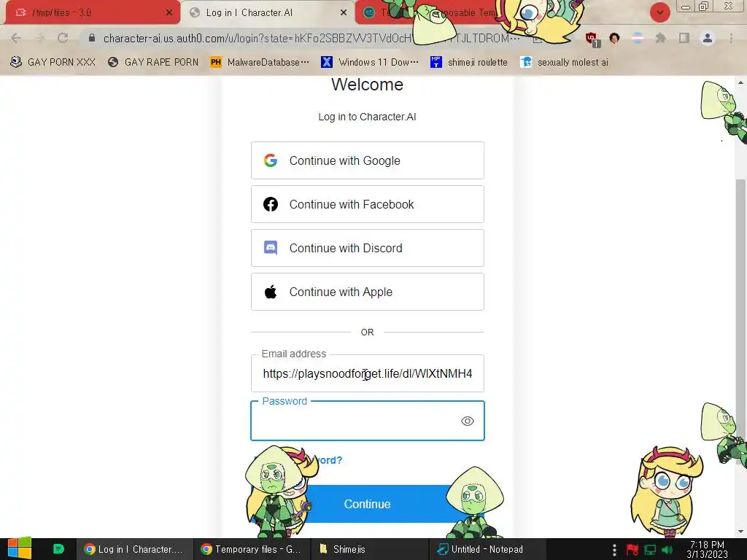Close the Log in | Character.AI tab
747x560 pixels.
click(344, 13)
